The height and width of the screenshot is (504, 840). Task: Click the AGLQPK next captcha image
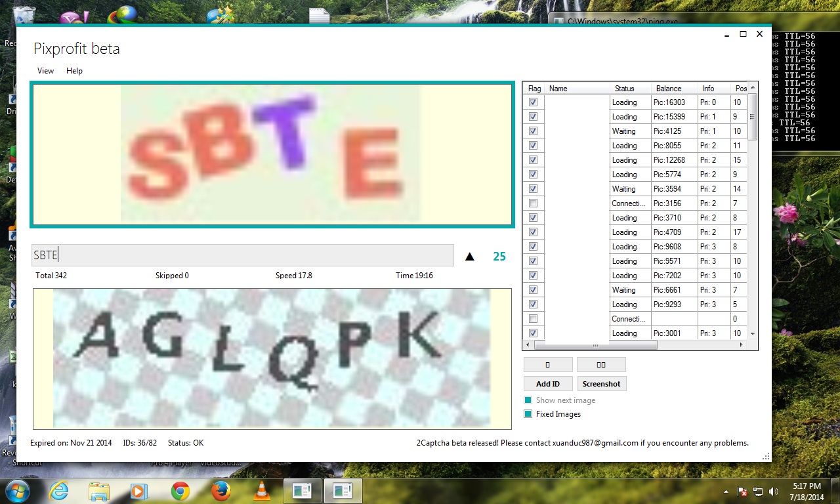coord(272,358)
